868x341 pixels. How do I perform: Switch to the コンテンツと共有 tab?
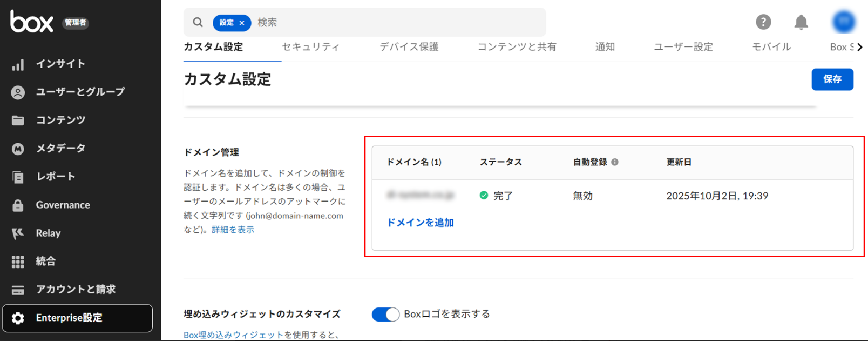[517, 47]
